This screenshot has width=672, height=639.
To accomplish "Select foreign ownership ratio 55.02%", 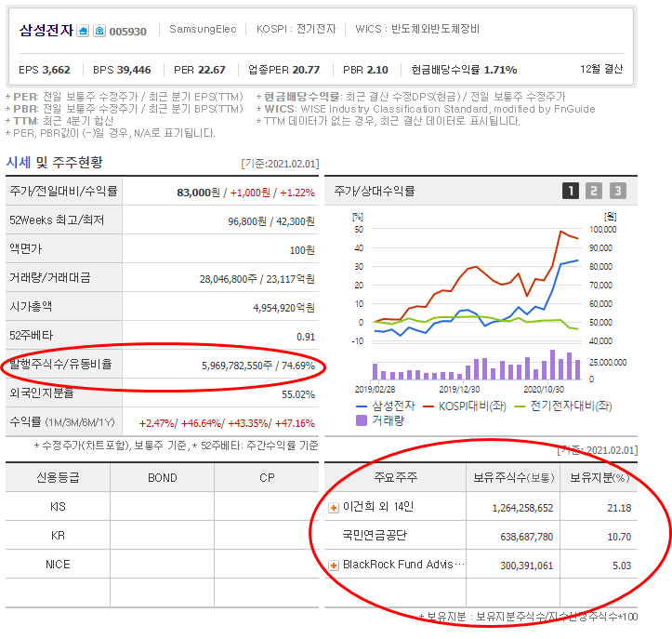I will pos(297,394).
